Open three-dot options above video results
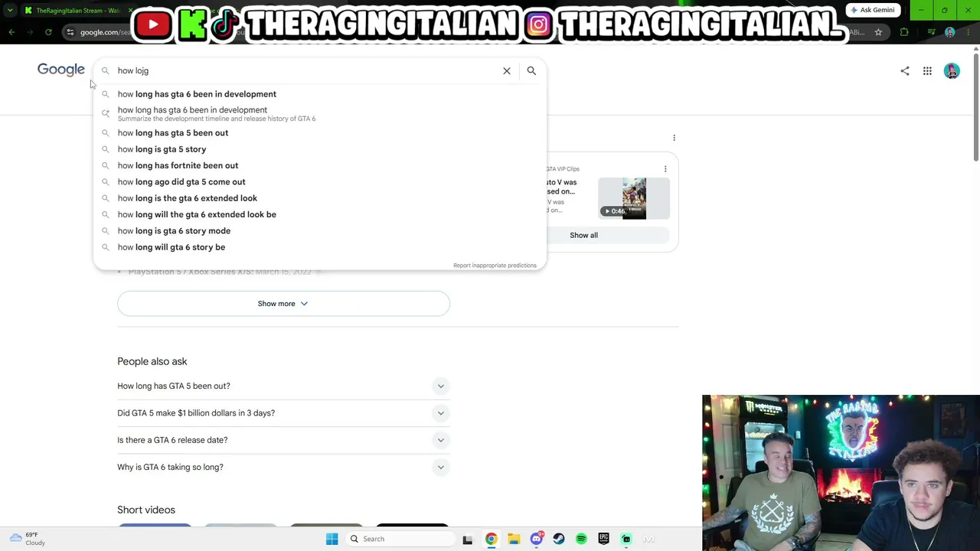 [x=674, y=138]
